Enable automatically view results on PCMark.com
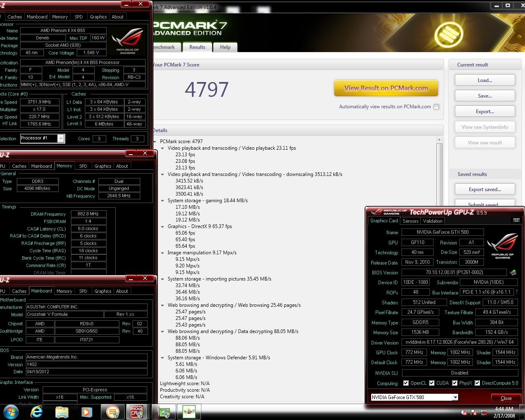525x420 pixels. pos(436,107)
